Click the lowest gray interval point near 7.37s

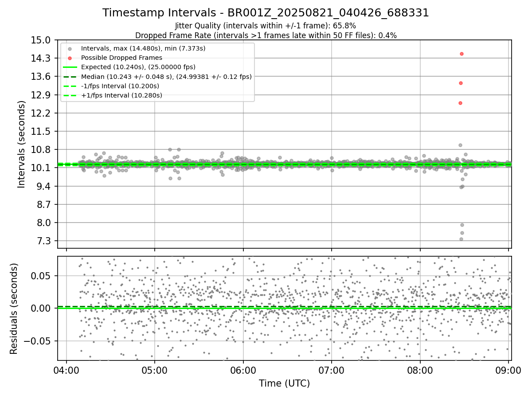[x=461, y=239]
